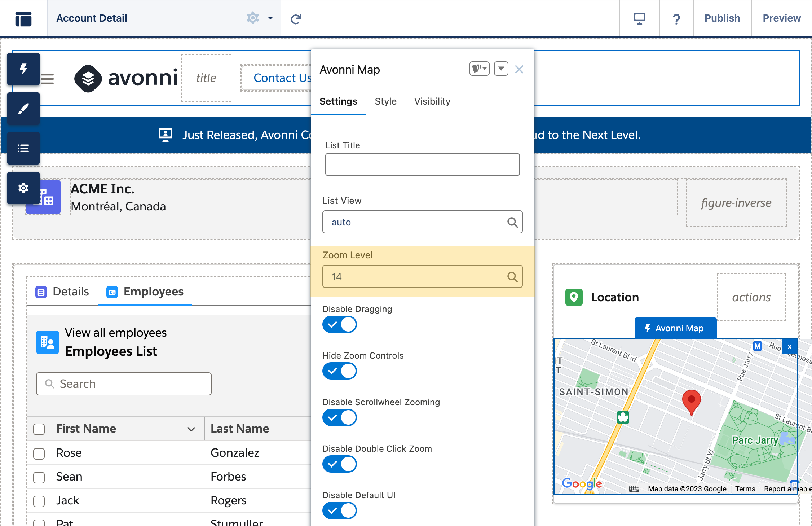
Task: Click the gear settings sidebar icon
Action: point(23,188)
